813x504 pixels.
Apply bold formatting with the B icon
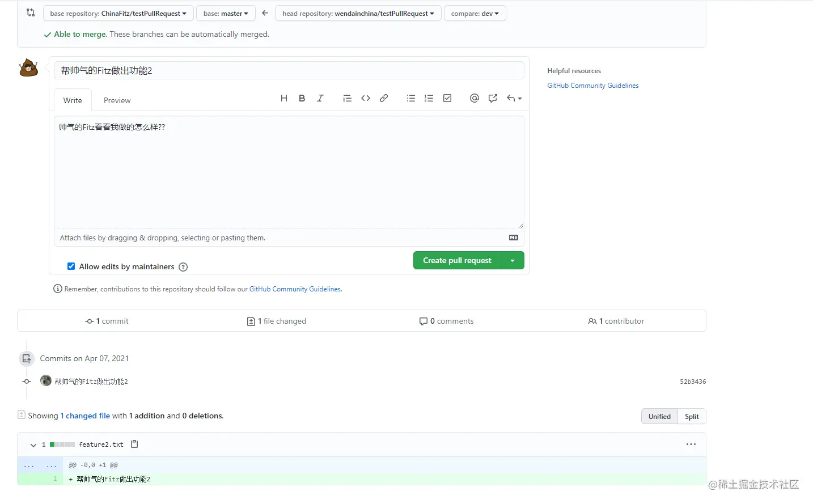tap(302, 98)
